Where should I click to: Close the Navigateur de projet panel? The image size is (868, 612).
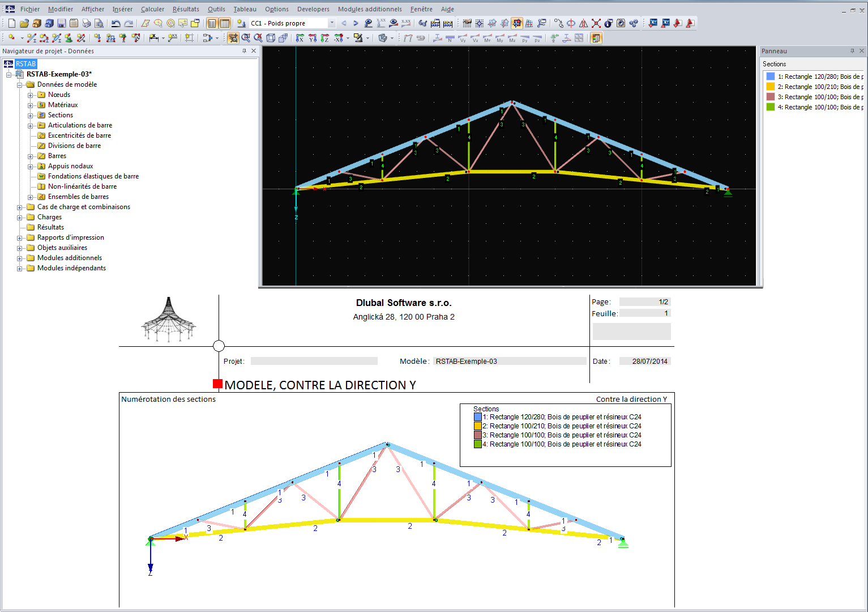(x=254, y=51)
